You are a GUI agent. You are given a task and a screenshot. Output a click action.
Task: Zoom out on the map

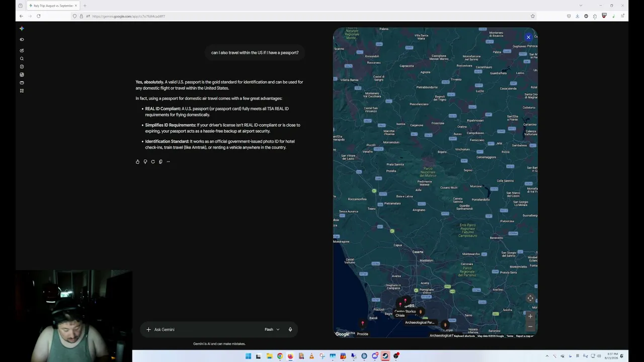coord(530,326)
